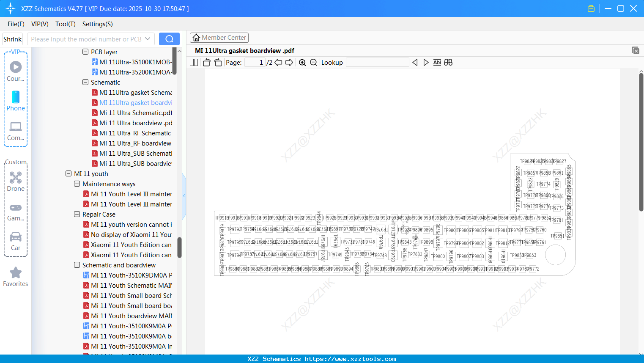The width and height of the screenshot is (644, 363).
Task: Zoom in on the boardview PDF
Action: (x=302, y=62)
